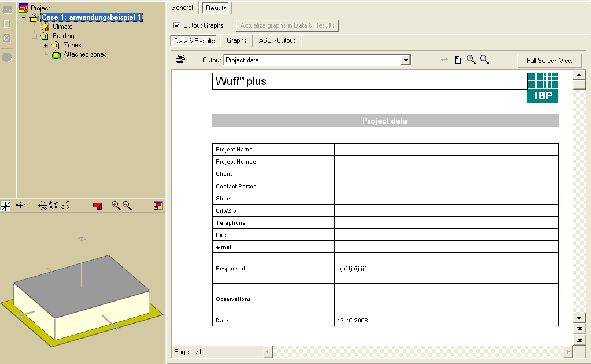The height and width of the screenshot is (364, 591).
Task: Click the horizontal scroll left arrow
Action: (268, 352)
